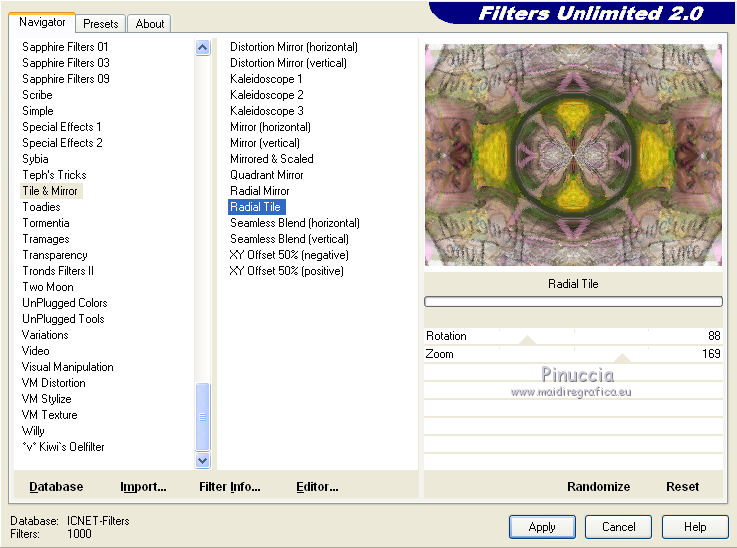Screen dimensions: 737x548
Task: Choose °v° Kiwi's Oelfilter category
Action: [63, 446]
